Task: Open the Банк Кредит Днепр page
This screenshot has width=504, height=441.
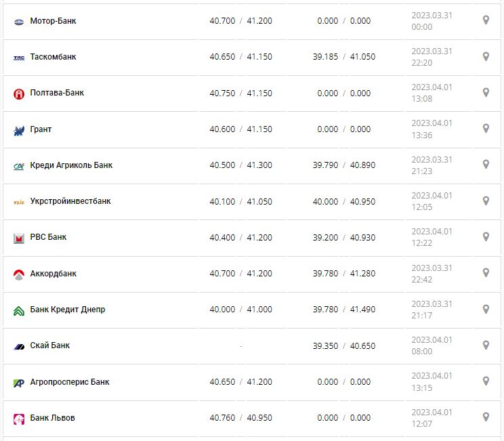Action: 68,310
